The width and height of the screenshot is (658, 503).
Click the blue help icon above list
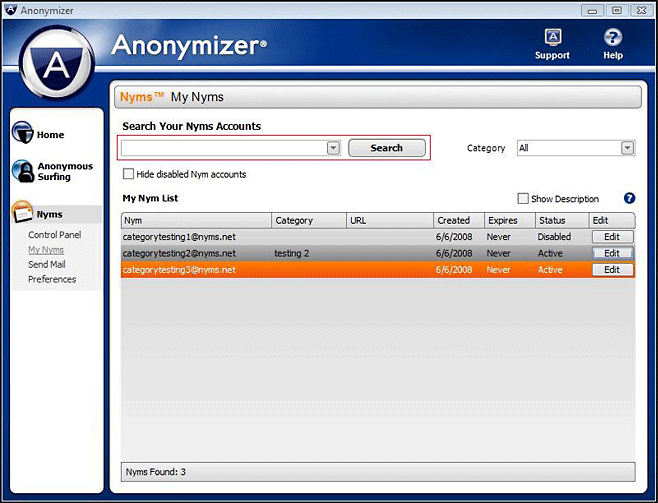click(x=629, y=199)
